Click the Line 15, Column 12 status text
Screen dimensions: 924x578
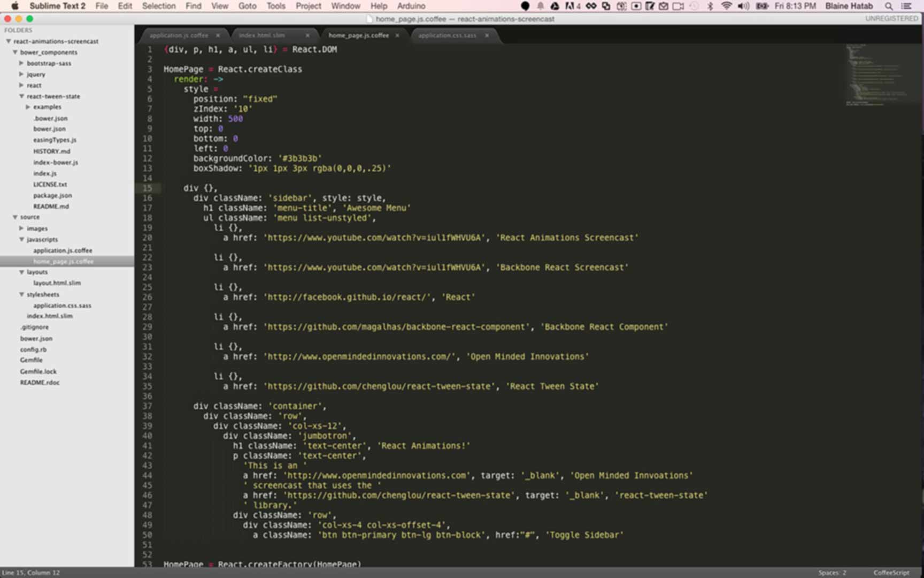point(31,573)
